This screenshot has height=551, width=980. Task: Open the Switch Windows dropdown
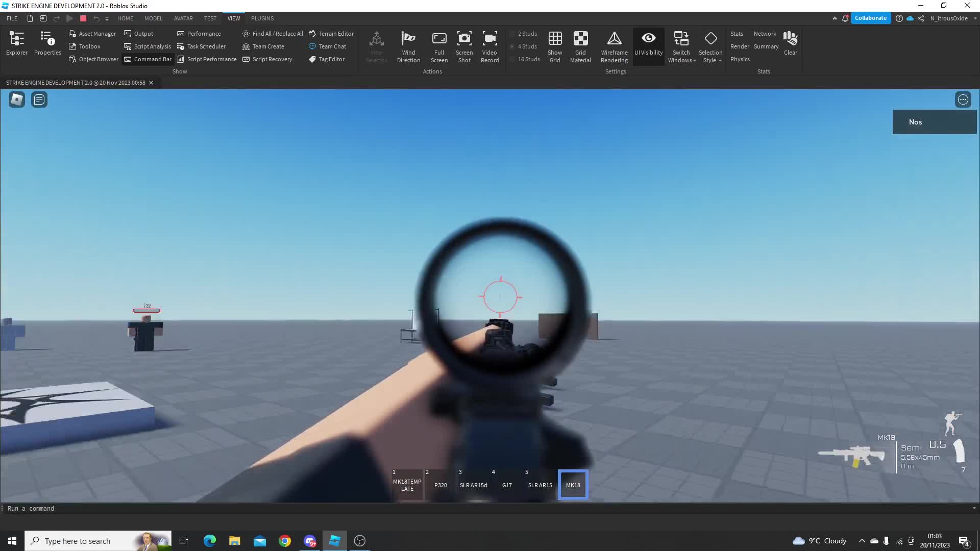[x=681, y=46]
